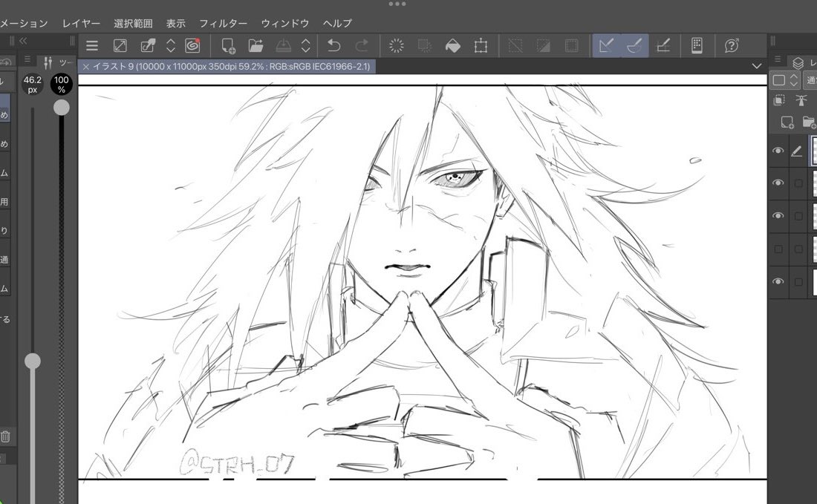Switch to the Layer palette stack tab

coord(798,63)
